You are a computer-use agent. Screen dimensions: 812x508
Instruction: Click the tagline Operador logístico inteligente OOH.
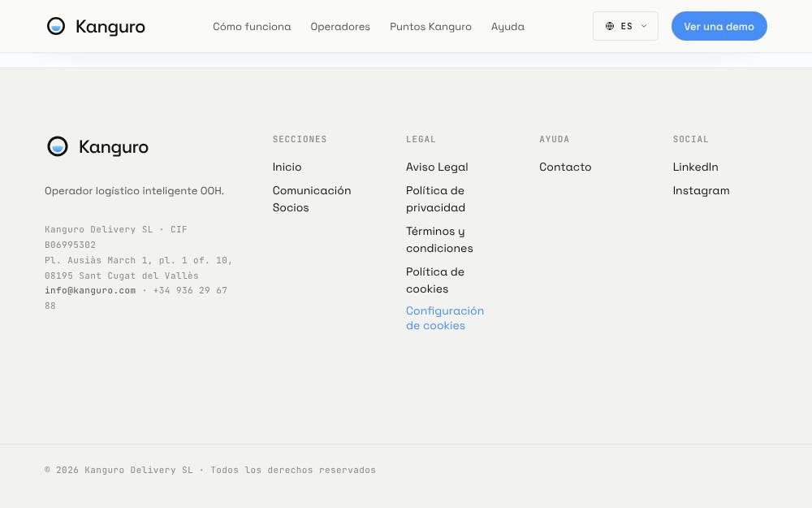tap(134, 191)
